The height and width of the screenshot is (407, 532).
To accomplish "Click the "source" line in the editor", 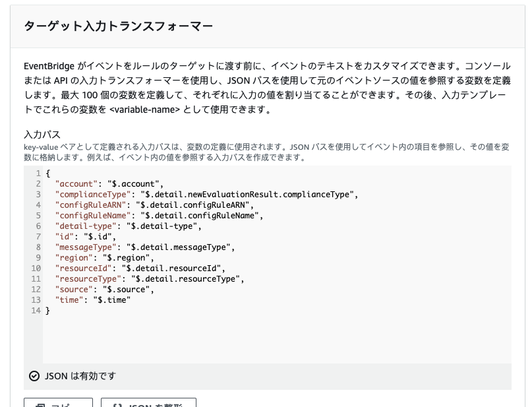I will 105,289.
